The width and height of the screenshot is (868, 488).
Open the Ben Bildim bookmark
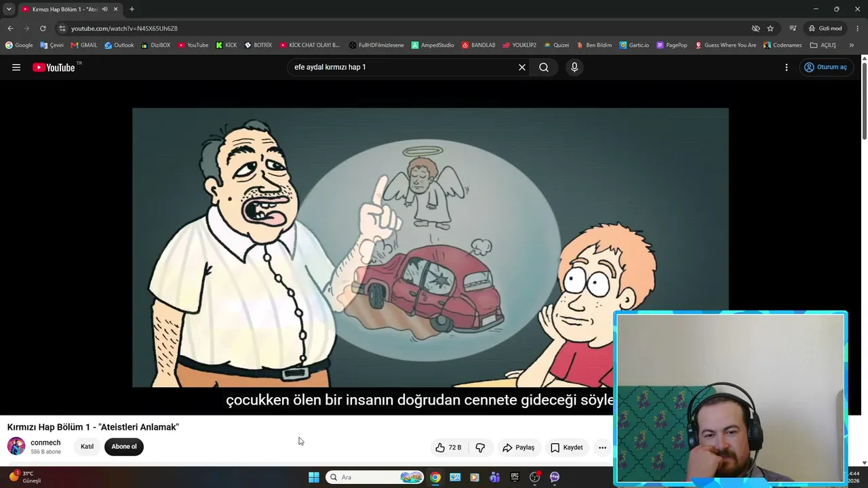coord(594,45)
